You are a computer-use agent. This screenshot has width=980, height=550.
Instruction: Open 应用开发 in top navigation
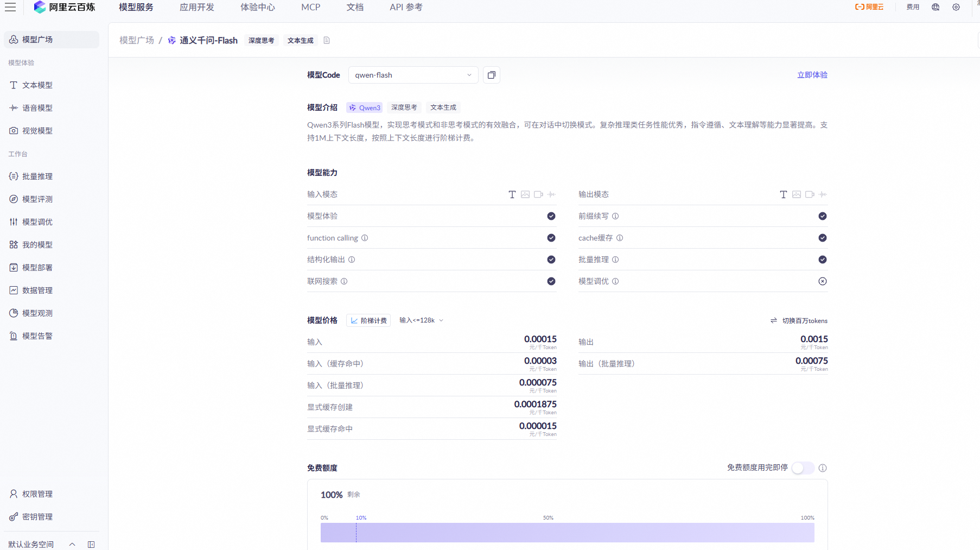point(197,7)
